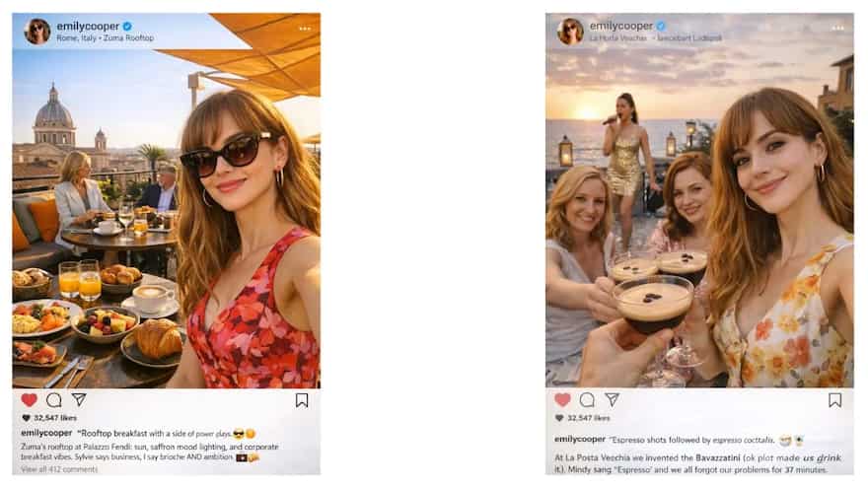
Task: Save the espresso cocktails post with bookmark
Action: [834, 399]
